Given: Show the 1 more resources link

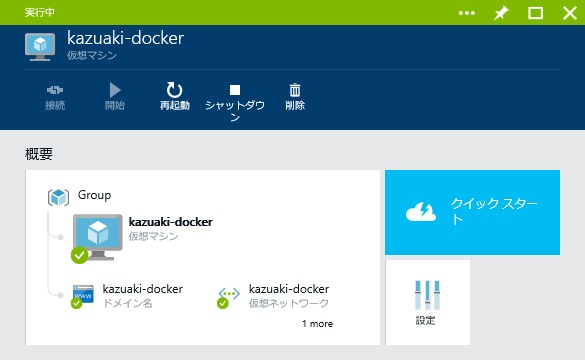Looking at the screenshot, I should click(317, 323).
